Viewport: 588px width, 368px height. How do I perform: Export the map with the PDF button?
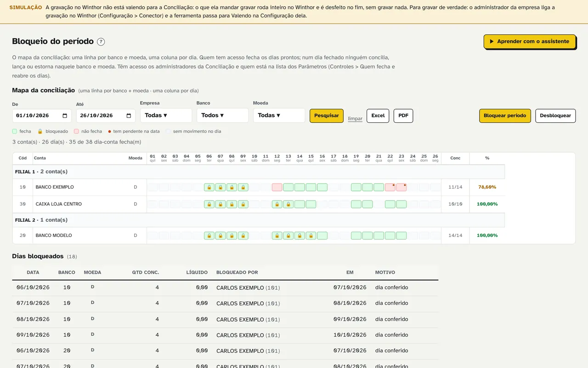(x=403, y=116)
